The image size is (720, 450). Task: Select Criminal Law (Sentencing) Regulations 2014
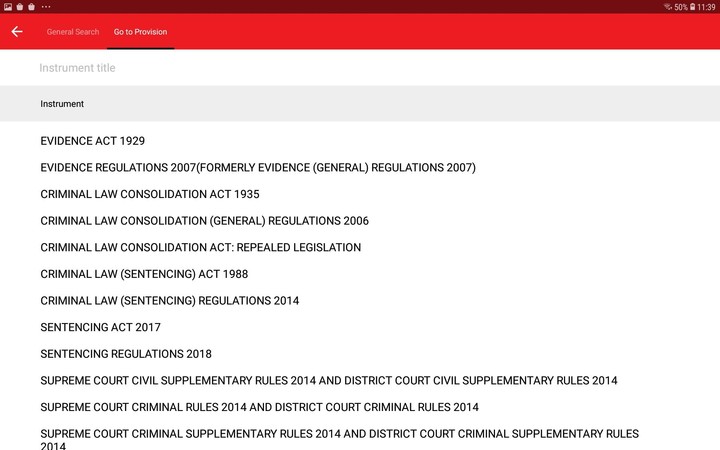[x=169, y=301]
